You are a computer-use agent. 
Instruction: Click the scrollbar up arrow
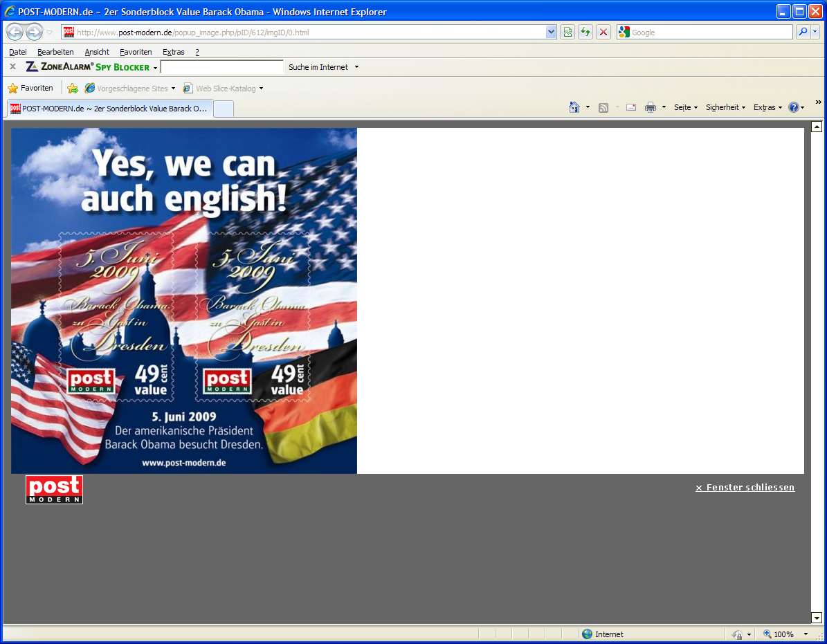[817, 127]
